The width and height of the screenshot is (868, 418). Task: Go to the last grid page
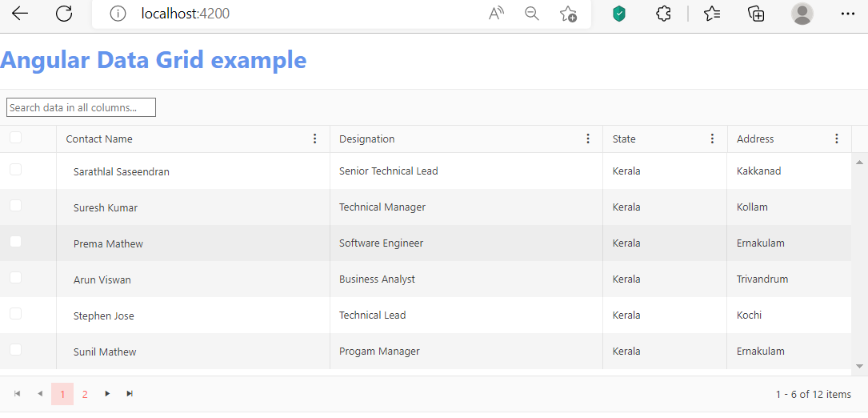(x=130, y=394)
